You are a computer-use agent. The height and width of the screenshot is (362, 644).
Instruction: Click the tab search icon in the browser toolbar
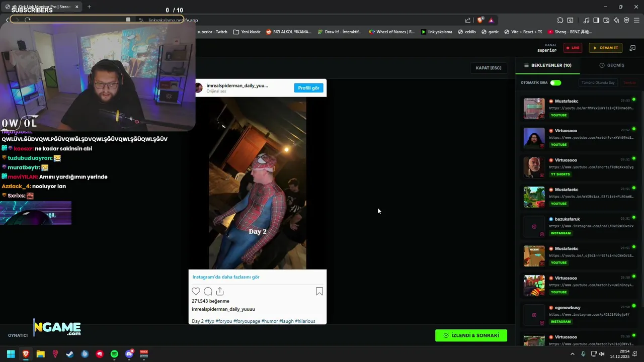pos(570,20)
